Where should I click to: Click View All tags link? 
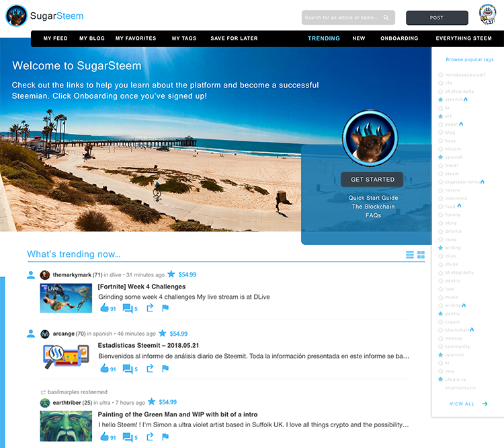pyautogui.click(x=462, y=404)
